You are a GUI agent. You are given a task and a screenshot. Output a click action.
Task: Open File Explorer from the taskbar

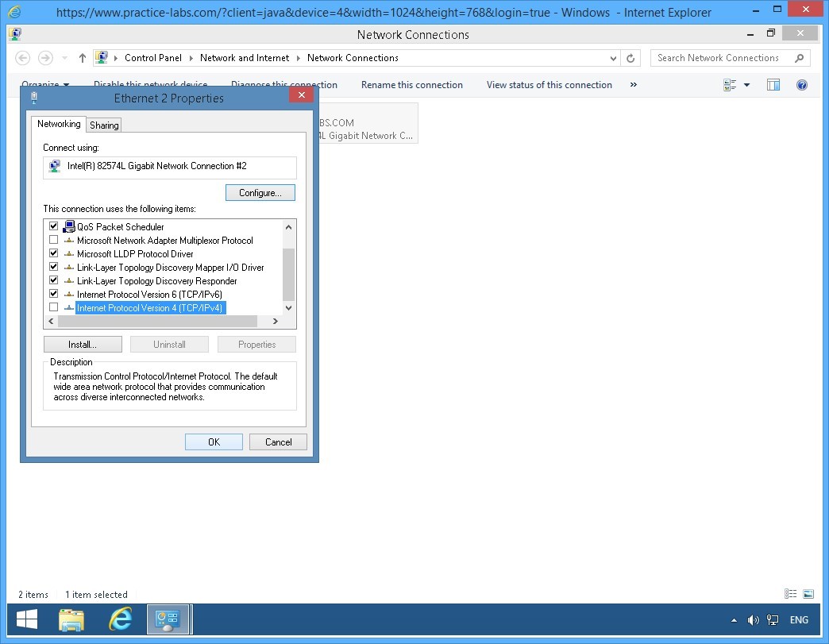[71, 619]
